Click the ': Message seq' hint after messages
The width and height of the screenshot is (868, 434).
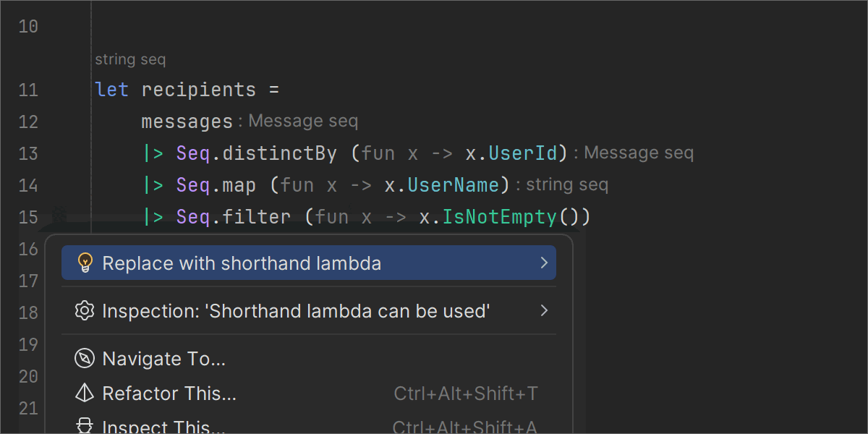coord(298,121)
